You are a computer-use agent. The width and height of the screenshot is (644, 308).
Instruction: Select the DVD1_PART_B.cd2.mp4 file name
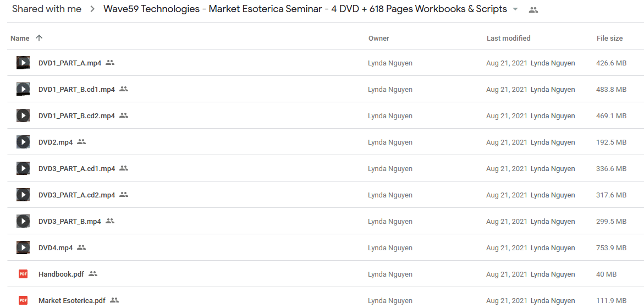(x=76, y=116)
